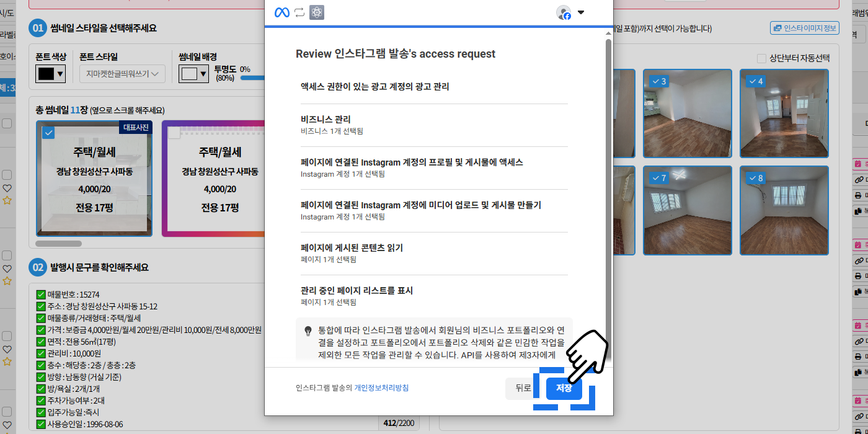The width and height of the screenshot is (868, 434).
Task: Click the picture icon on 인스타 이미지 정보 button
Action: coord(777,28)
